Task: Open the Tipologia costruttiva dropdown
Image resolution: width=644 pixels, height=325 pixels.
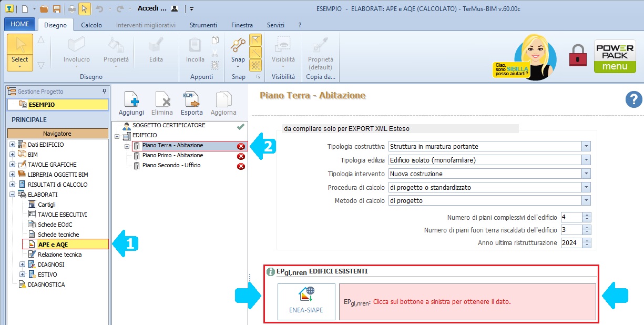Action: (586, 146)
